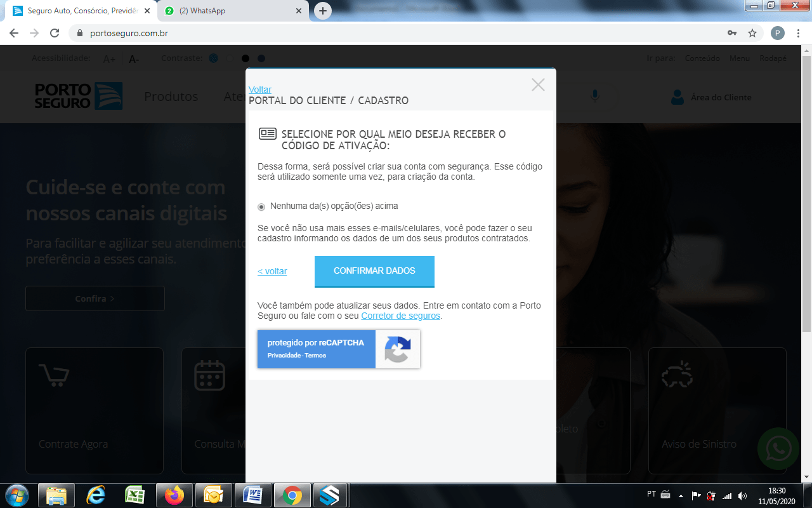Click the "Voltar" link at modal top
Viewport: 812px width, 508px height.
click(x=260, y=90)
